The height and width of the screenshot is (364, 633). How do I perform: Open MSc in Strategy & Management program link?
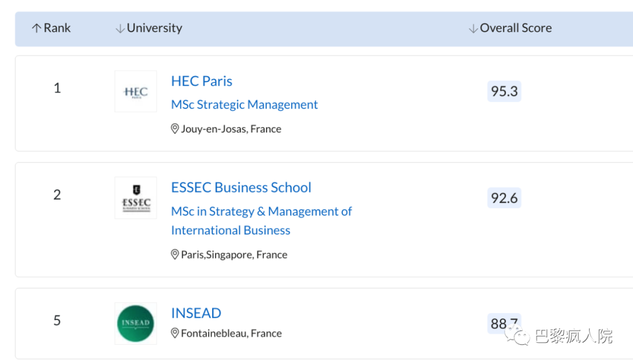click(261, 212)
